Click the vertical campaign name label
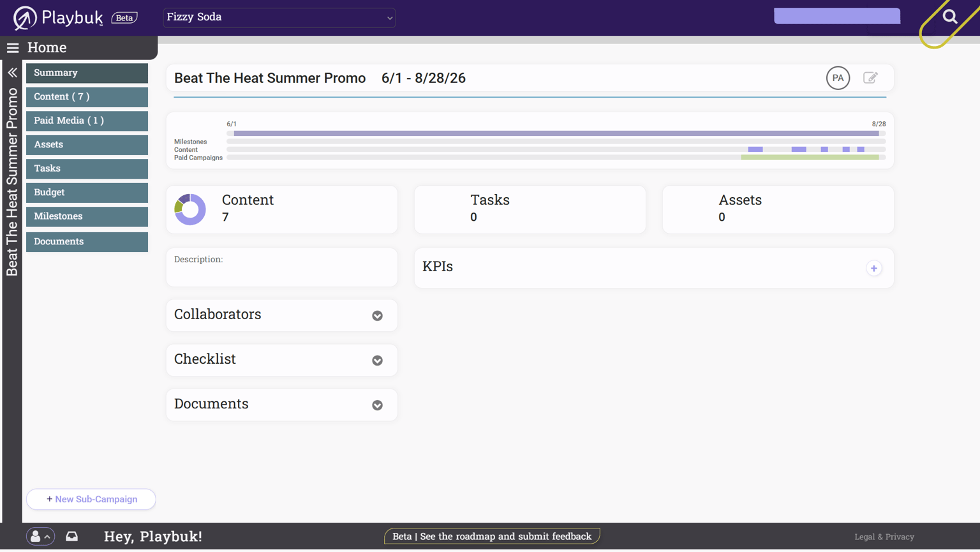Image resolution: width=980 pixels, height=552 pixels. pyautogui.click(x=12, y=183)
